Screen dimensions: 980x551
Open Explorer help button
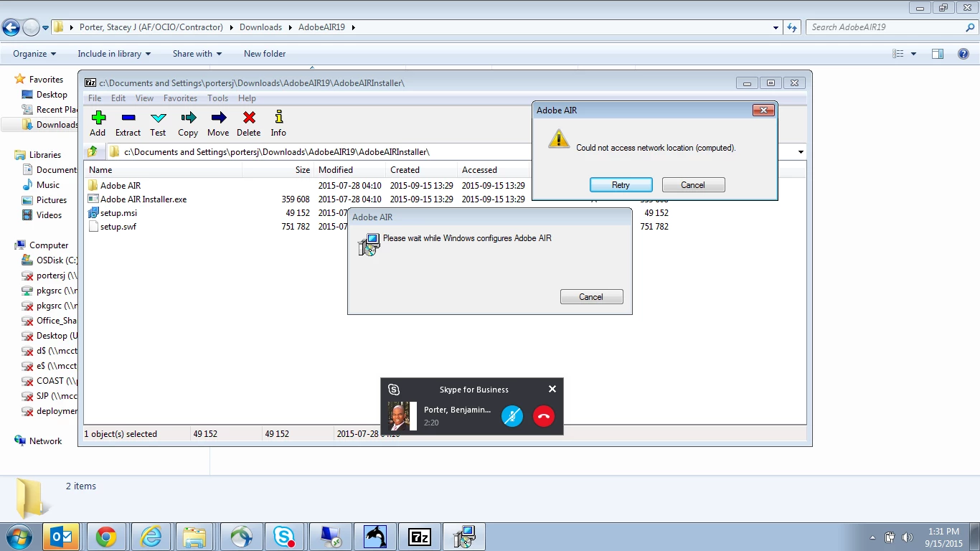pyautogui.click(x=962, y=54)
